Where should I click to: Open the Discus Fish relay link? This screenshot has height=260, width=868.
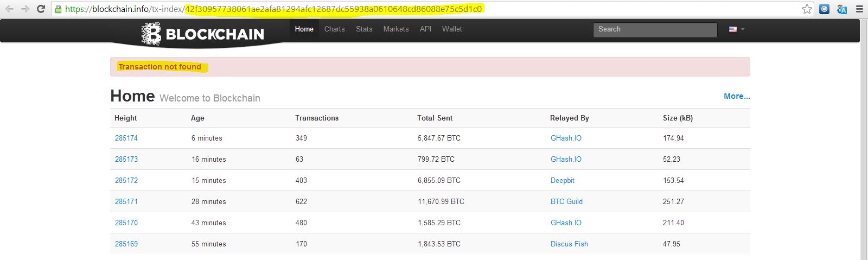tap(569, 244)
